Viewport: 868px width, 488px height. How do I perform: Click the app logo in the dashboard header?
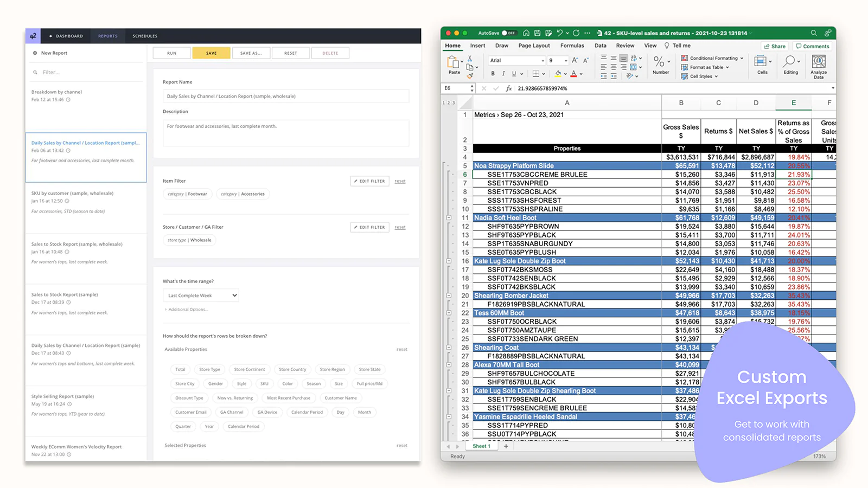point(33,36)
